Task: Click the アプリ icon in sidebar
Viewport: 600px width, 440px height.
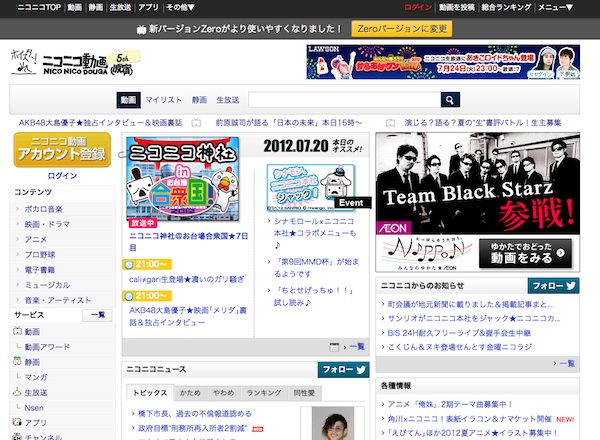Action: pos(17,423)
